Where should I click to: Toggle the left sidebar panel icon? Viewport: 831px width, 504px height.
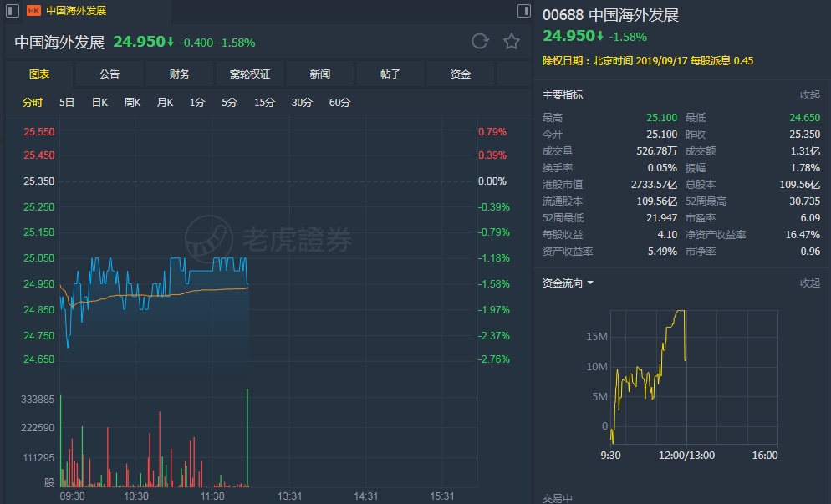click(x=13, y=11)
